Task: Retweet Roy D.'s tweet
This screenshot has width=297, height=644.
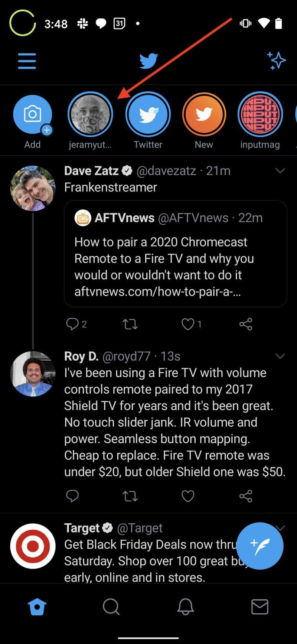Action: tap(130, 496)
